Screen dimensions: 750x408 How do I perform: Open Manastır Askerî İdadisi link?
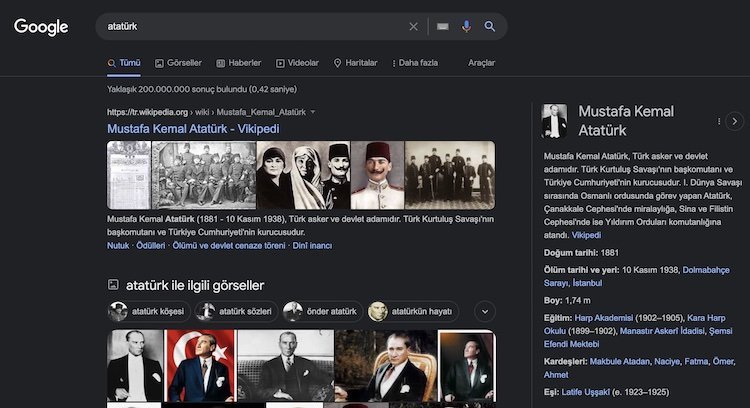(662, 331)
